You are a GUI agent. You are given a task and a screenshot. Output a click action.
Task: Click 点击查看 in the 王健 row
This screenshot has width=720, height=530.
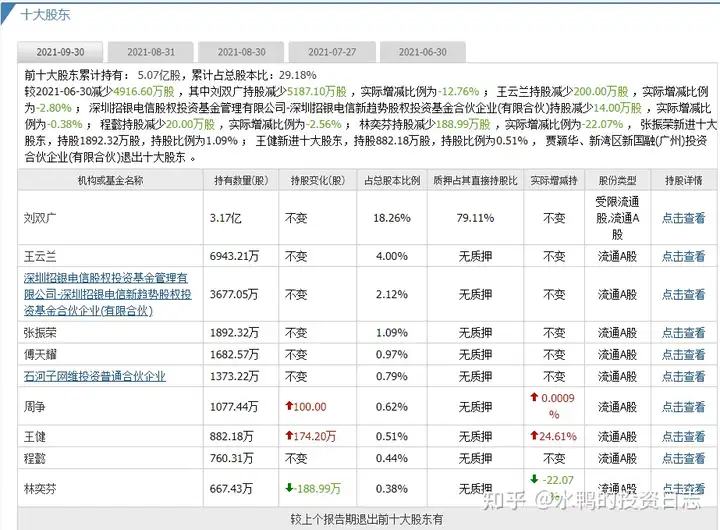(683, 436)
